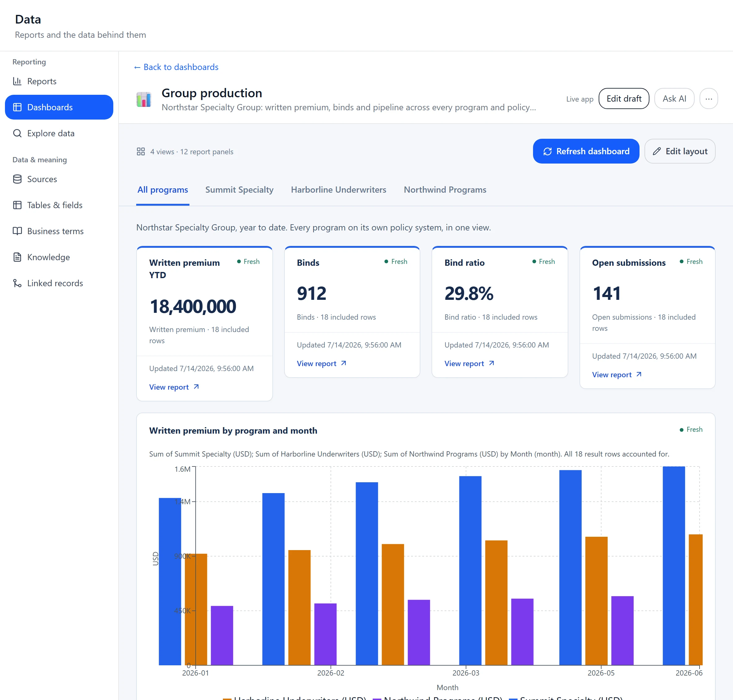Image resolution: width=733 pixels, height=700 pixels.
Task: Click arrow icon on Open submissions View report
Action: (639, 374)
